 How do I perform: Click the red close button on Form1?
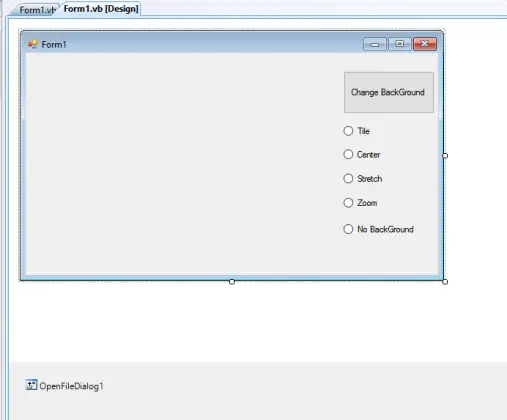425,44
